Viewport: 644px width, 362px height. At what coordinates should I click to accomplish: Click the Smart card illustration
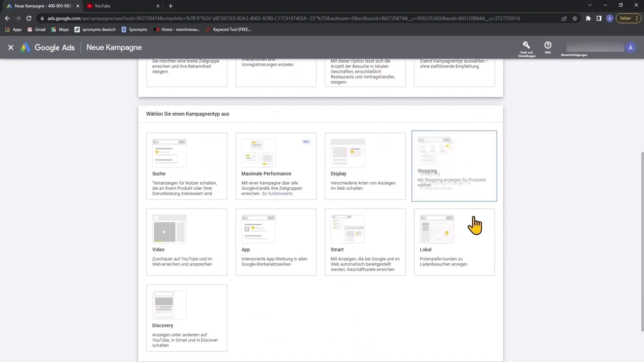tap(348, 229)
